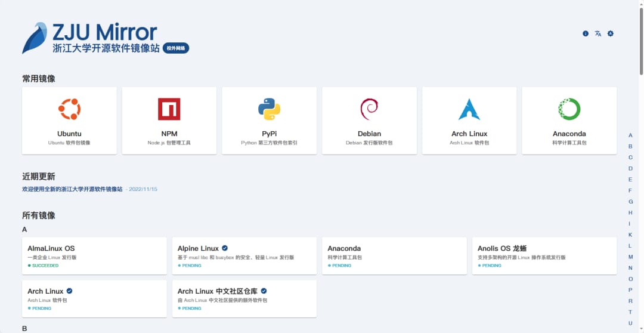Image resolution: width=644 pixels, height=333 pixels.
Task: Click the green Anaconda ring logo
Action: pos(569,109)
